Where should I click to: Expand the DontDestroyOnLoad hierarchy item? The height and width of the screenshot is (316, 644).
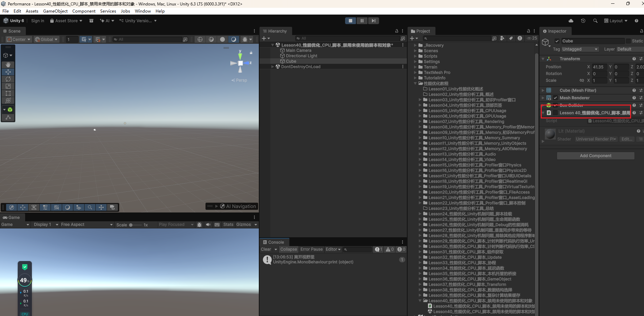click(x=273, y=67)
